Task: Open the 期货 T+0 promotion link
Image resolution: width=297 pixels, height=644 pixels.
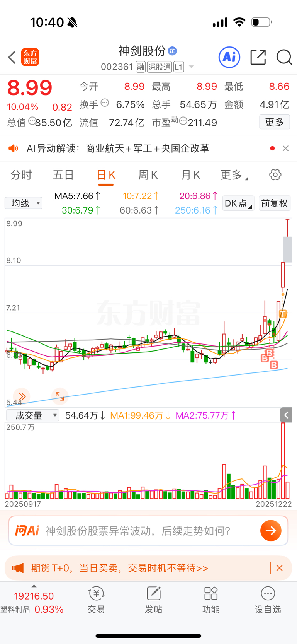Action: 119,568
